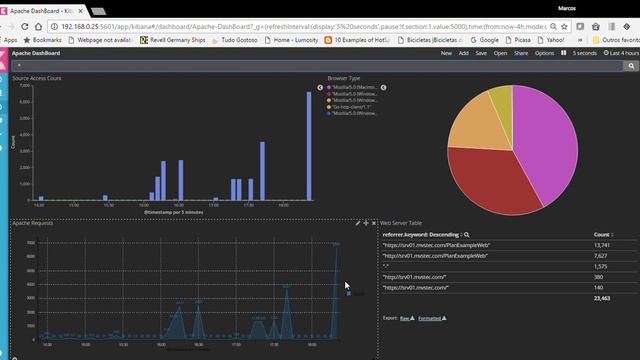
Task: Open the Home - Lumosity bookmark
Action: coord(291,40)
